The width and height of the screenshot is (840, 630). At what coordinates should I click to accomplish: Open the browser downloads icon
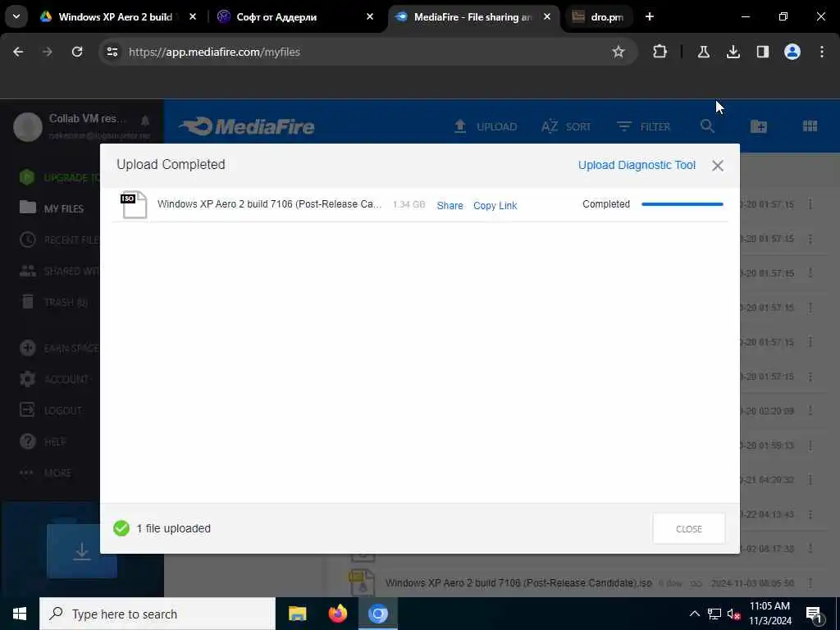[733, 52]
